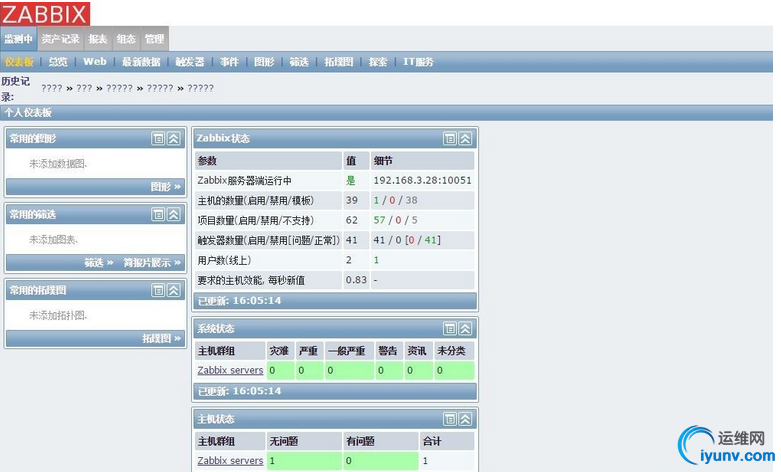Click the 未添加拓扑图 message

(x=58, y=316)
